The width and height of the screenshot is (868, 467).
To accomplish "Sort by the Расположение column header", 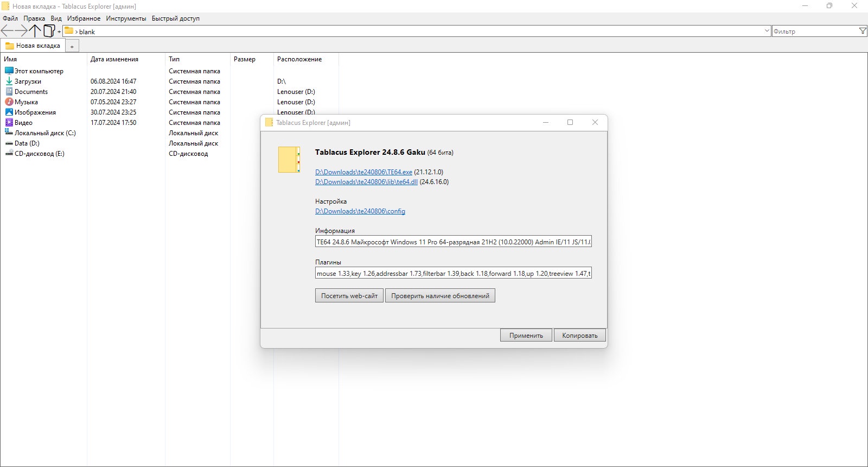I will click(306, 59).
